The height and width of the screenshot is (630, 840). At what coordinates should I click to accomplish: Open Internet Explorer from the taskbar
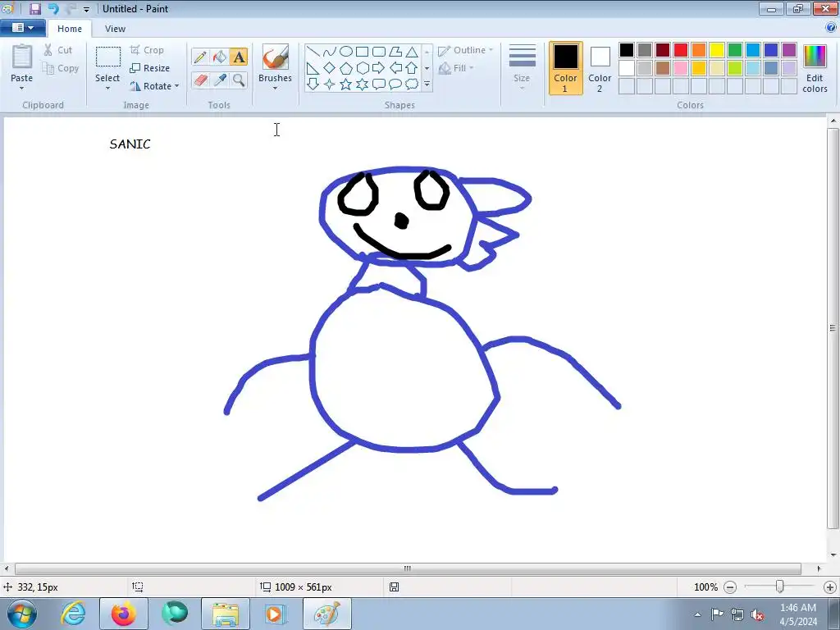point(73,614)
